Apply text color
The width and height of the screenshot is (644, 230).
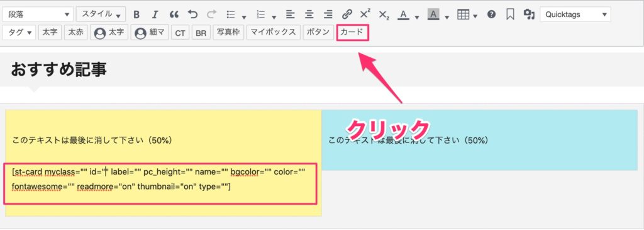coord(404,15)
